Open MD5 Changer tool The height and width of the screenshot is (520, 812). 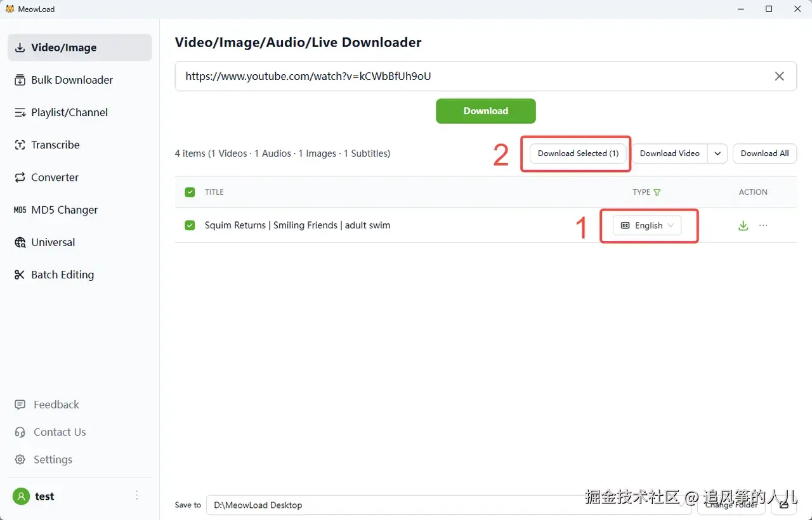pos(79,210)
